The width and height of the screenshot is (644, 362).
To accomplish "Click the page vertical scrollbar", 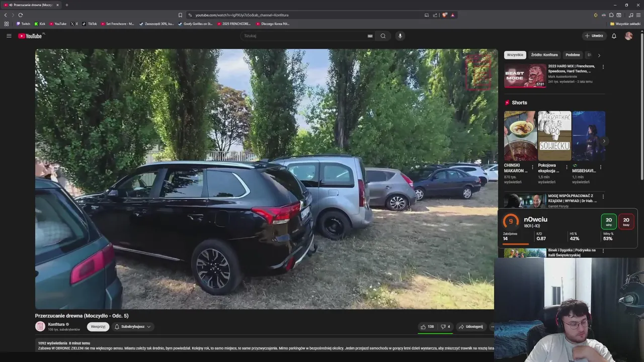I will (642, 106).
